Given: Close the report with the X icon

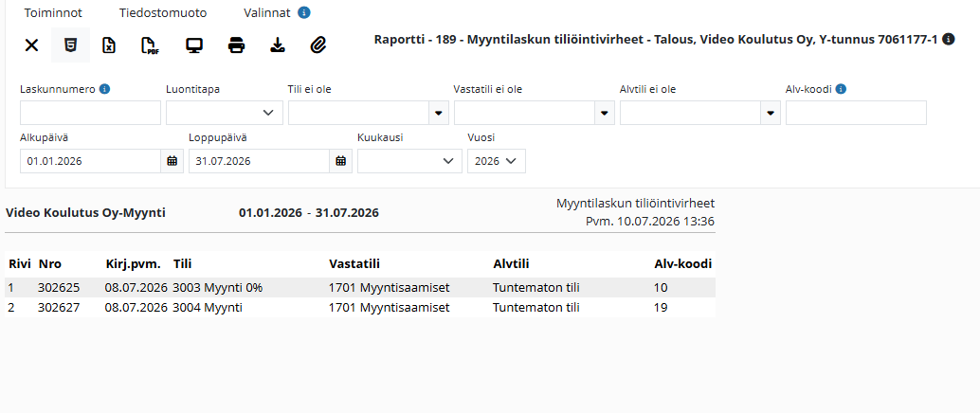Looking at the screenshot, I should 31,45.
